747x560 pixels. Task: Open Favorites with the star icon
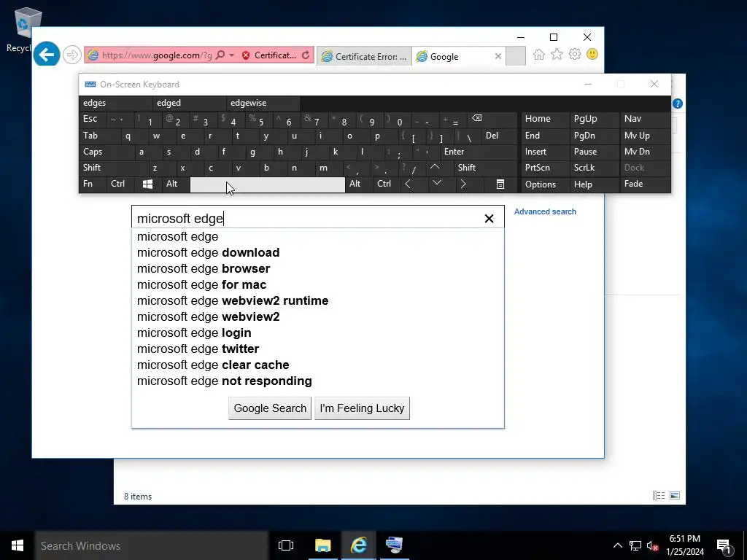coord(557,54)
